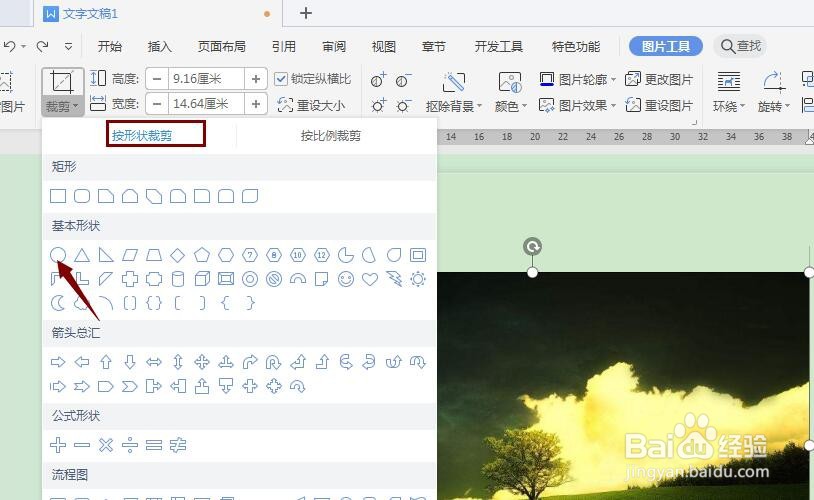Choose the division sign formula shape
Screen dimensions: 814x500
click(130, 445)
